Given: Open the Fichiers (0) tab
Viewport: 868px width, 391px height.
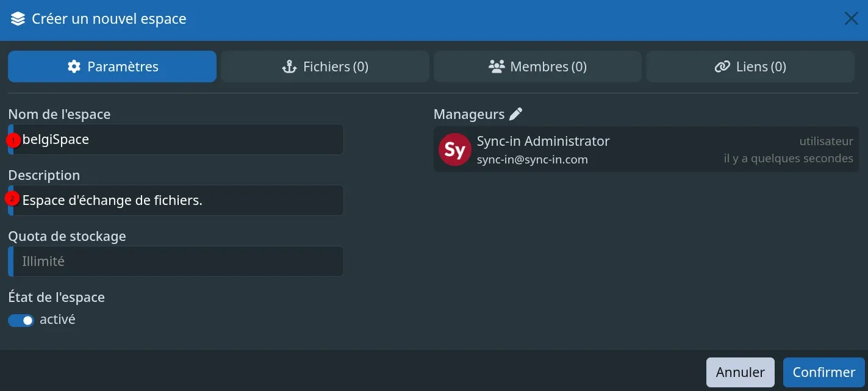Looking at the screenshot, I should 325,66.
